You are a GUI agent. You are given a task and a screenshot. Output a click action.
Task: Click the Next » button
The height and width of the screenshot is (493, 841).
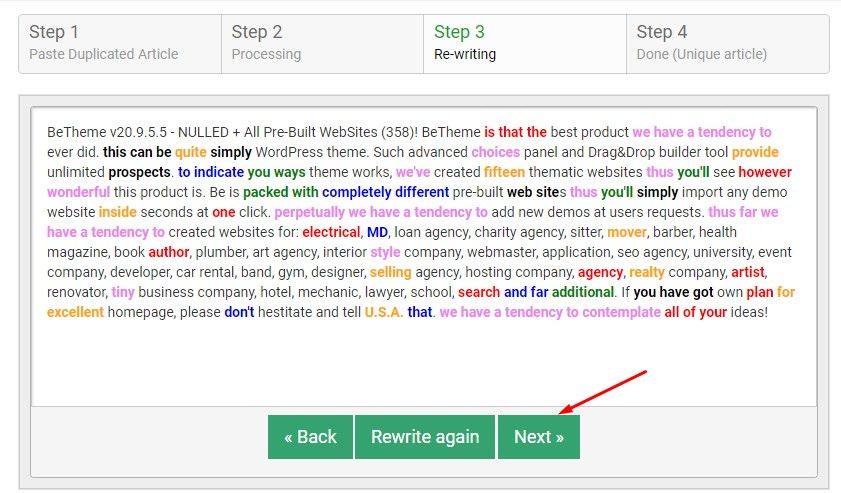click(x=538, y=437)
